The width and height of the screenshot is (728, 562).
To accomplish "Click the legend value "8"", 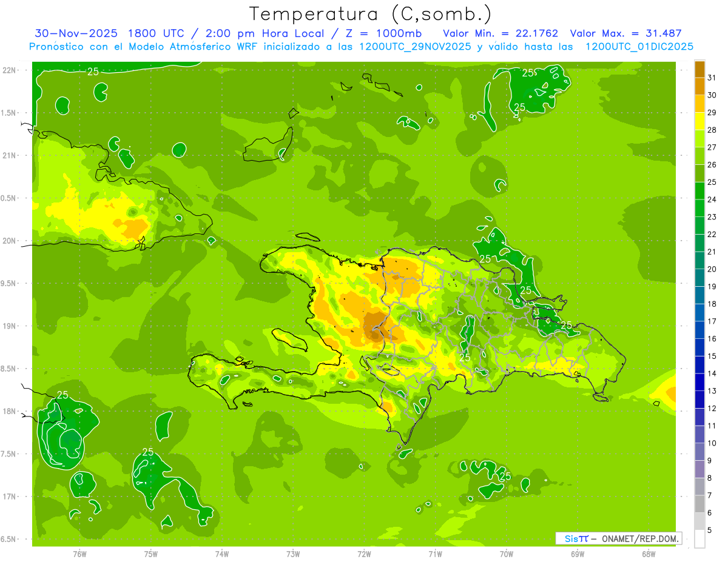I will 710,478.
